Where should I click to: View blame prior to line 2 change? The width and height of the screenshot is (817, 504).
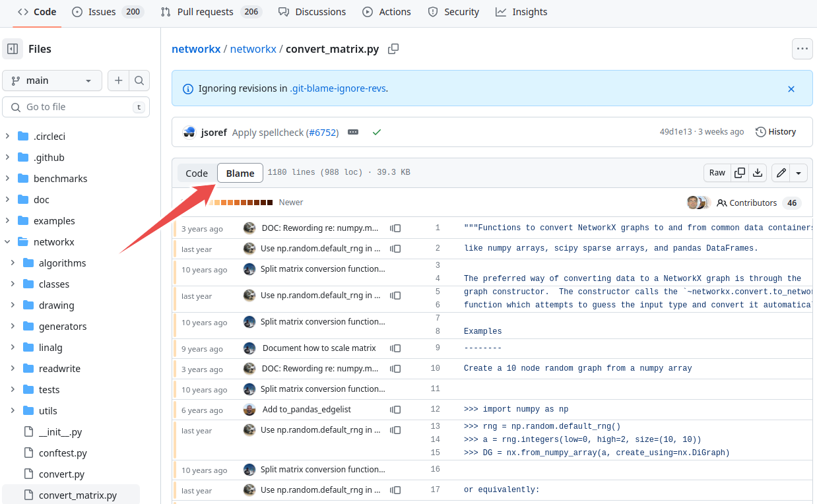395,249
